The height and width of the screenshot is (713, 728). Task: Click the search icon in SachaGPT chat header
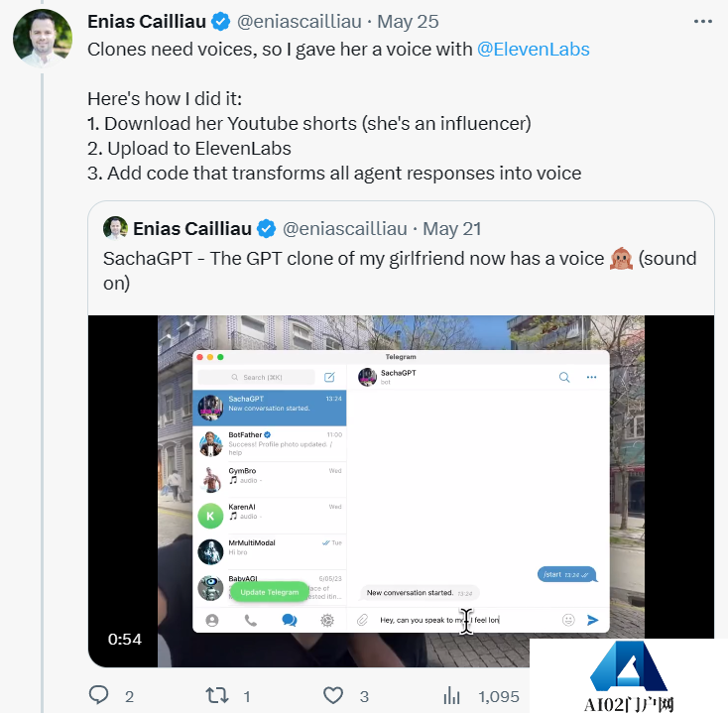(x=564, y=377)
